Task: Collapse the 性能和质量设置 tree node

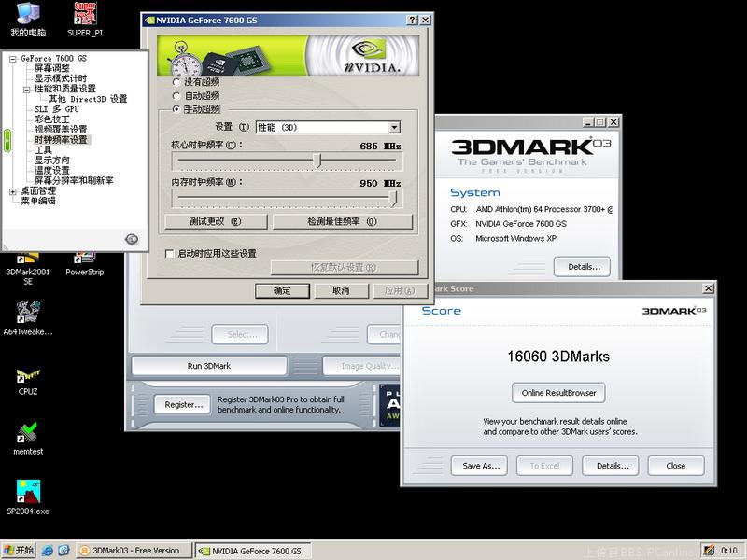Action: (27, 90)
